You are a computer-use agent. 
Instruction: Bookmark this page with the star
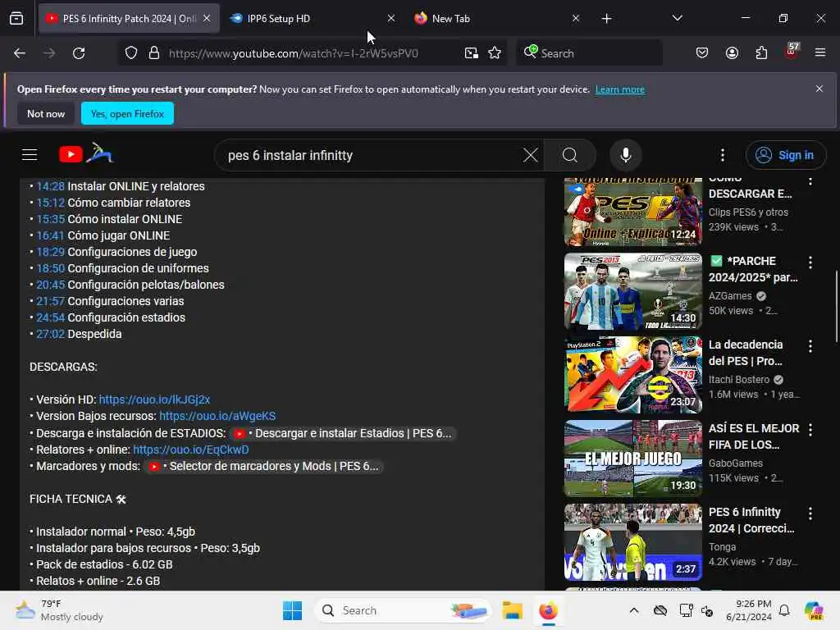[x=495, y=53]
